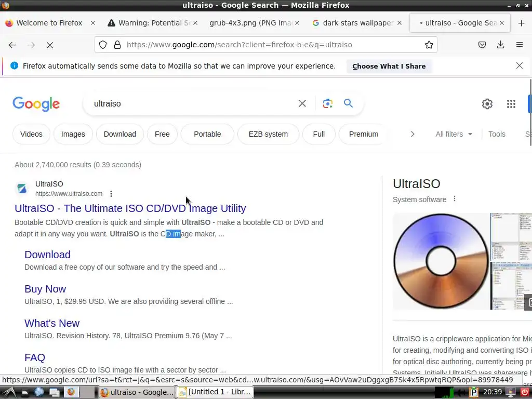Click the Firefox address bar URL
The height and width of the screenshot is (399, 532).
pyautogui.click(x=239, y=45)
